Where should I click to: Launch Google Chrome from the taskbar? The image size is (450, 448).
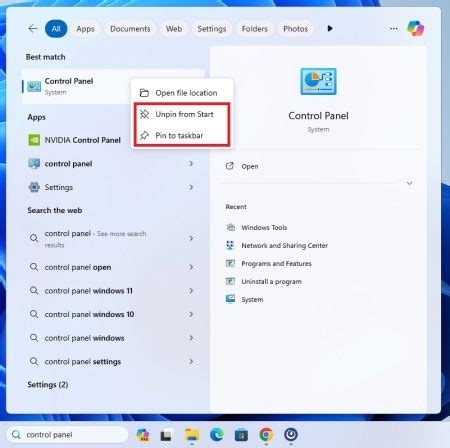pos(266,435)
